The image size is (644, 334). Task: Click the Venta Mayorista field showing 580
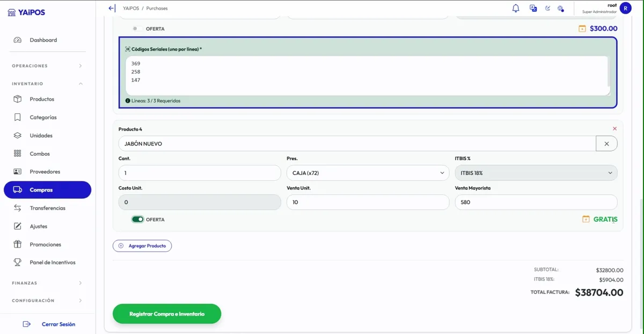click(536, 202)
